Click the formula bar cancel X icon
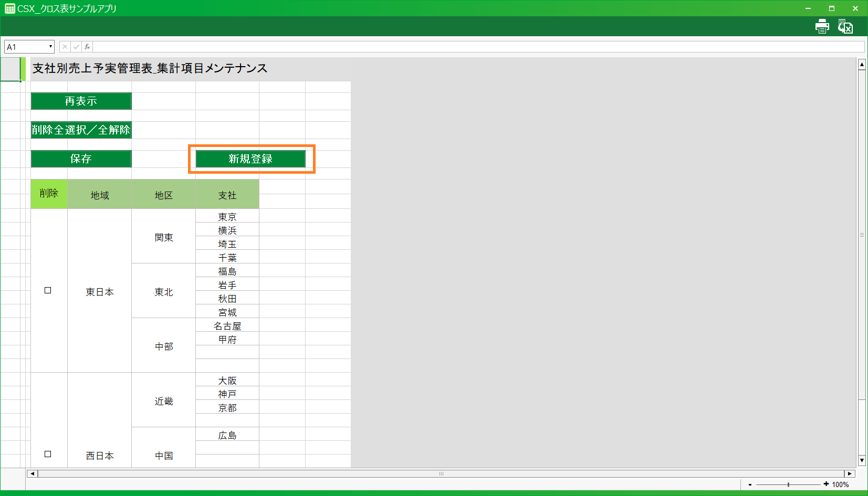The image size is (868, 496). click(x=65, y=47)
